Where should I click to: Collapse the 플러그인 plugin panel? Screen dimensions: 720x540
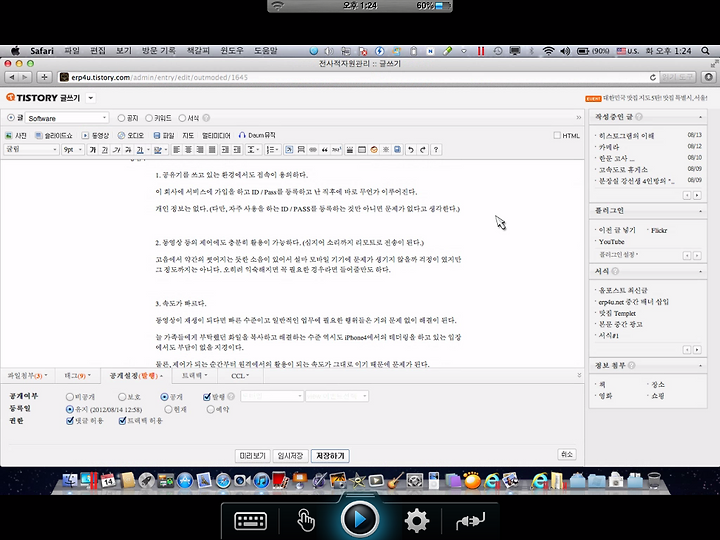(700, 211)
